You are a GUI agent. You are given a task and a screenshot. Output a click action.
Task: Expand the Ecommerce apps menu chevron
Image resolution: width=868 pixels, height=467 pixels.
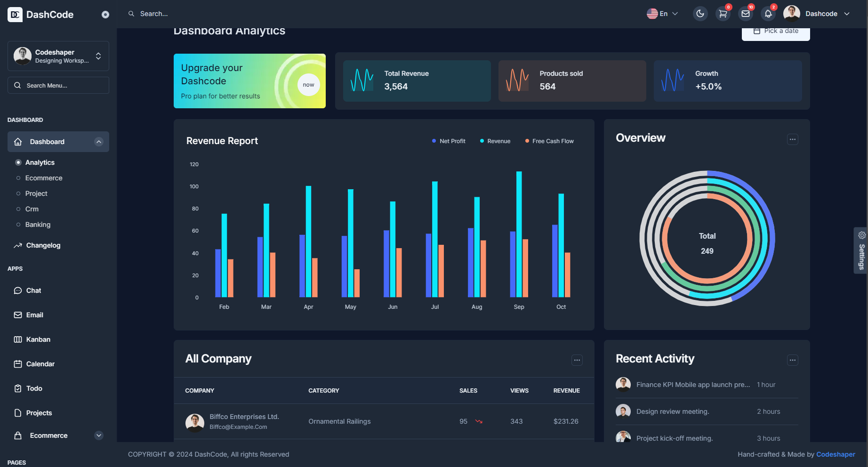(x=99, y=435)
